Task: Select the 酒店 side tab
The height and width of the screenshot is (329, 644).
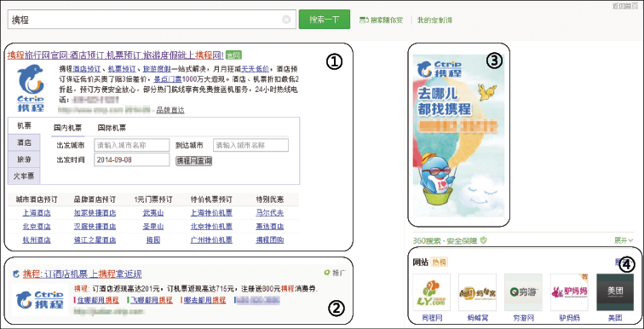Action: click(24, 142)
